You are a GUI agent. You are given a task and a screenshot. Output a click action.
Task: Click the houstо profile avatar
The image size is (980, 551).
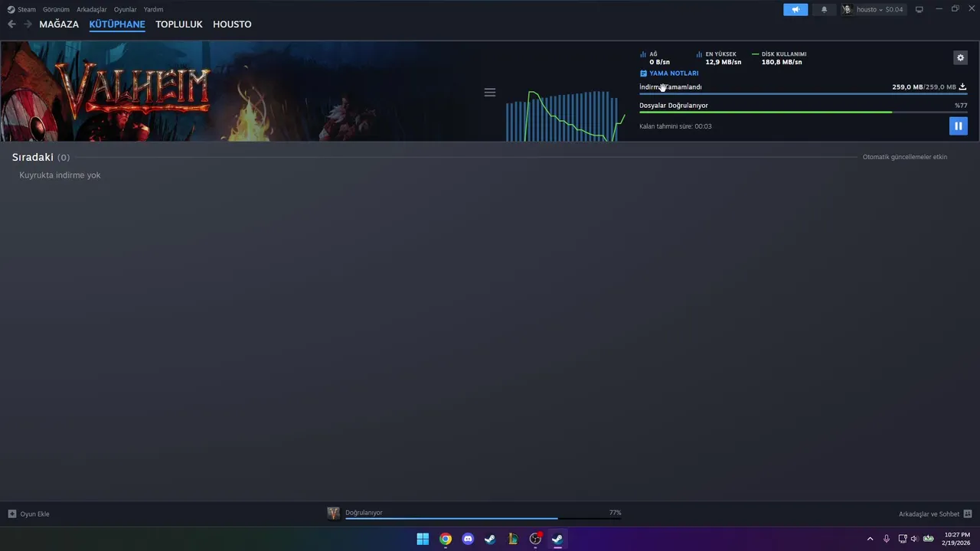click(847, 9)
